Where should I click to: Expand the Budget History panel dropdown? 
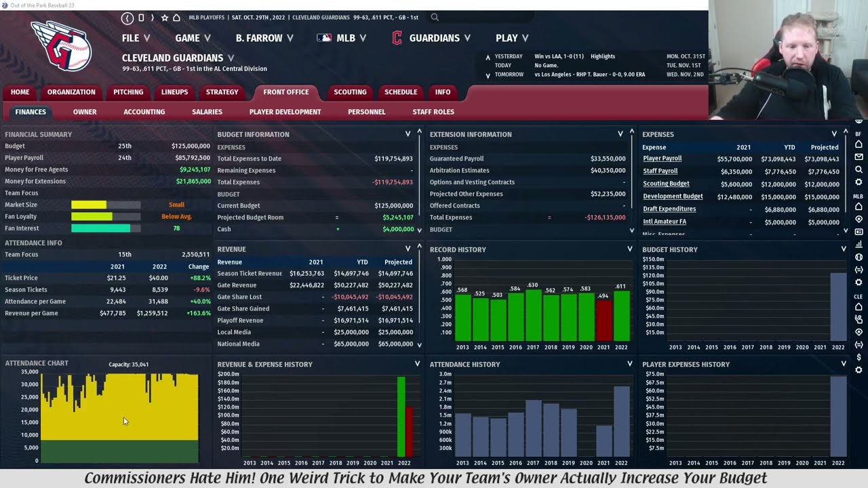[x=844, y=249]
